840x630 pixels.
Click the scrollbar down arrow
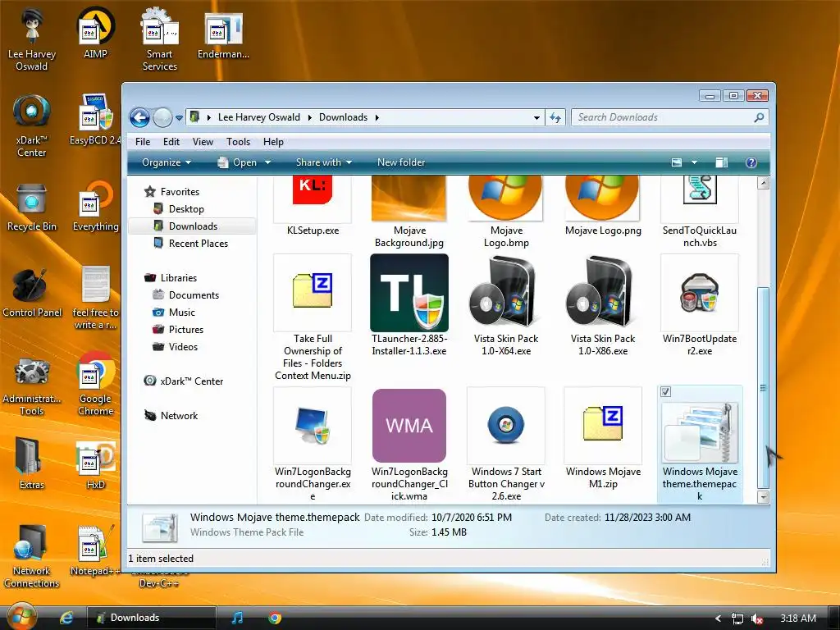coord(764,497)
